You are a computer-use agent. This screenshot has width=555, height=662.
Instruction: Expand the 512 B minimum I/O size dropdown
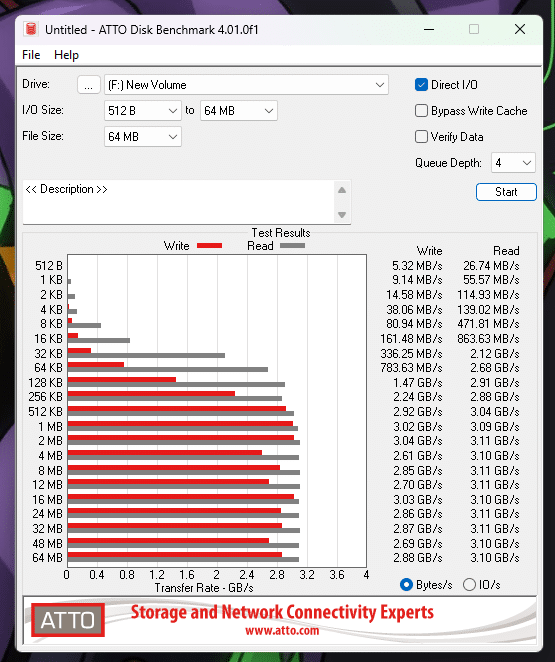[143, 111]
